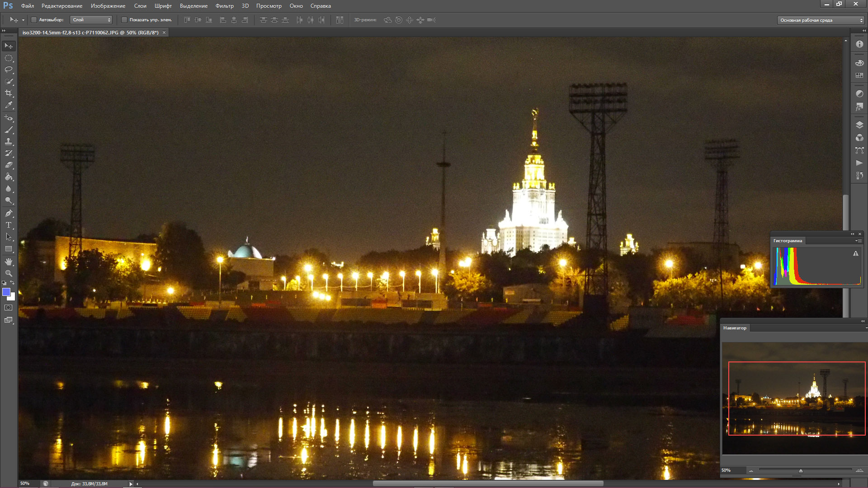
Task: Select the Hand tool
Action: [x=9, y=262]
